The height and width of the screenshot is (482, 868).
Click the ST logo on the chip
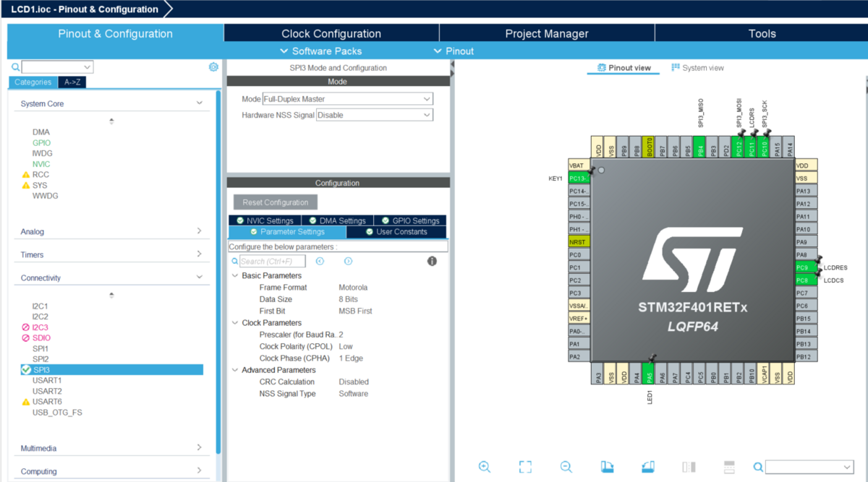point(693,259)
